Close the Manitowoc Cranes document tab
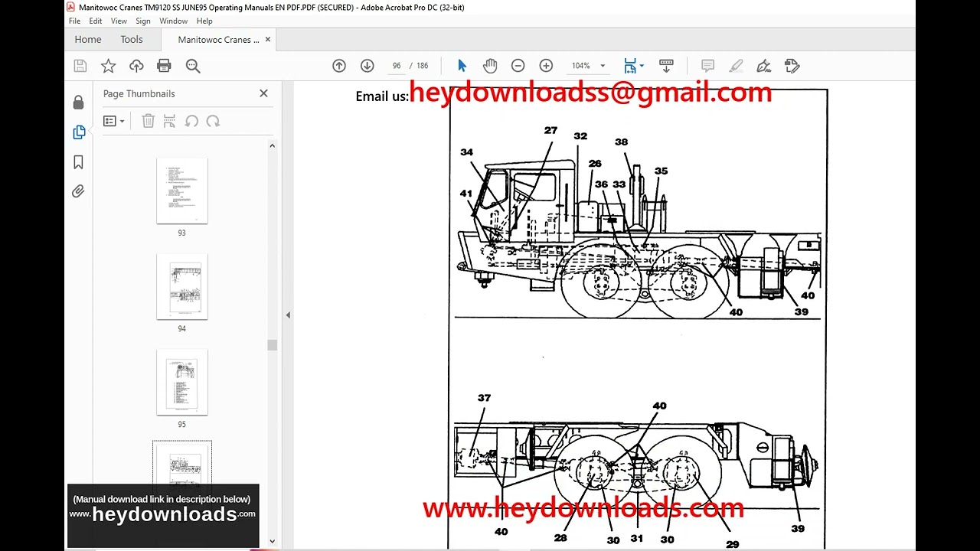Viewport: 980px width, 551px height. point(268,39)
